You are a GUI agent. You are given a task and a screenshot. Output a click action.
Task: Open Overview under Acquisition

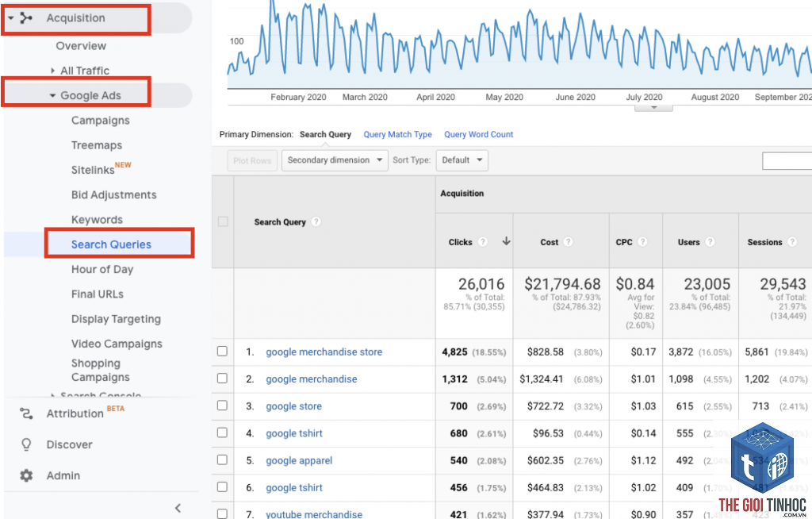81,45
